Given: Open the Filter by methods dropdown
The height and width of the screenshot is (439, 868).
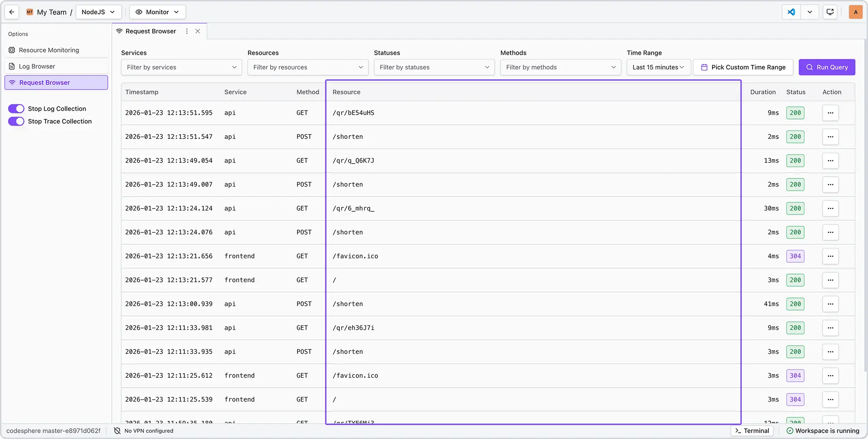Looking at the screenshot, I should coord(560,68).
